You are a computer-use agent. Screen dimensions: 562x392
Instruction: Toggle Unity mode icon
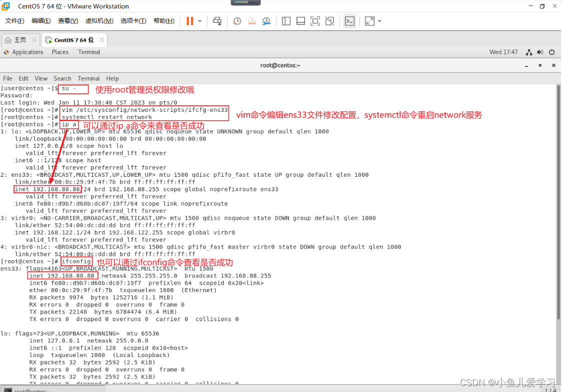click(x=329, y=21)
